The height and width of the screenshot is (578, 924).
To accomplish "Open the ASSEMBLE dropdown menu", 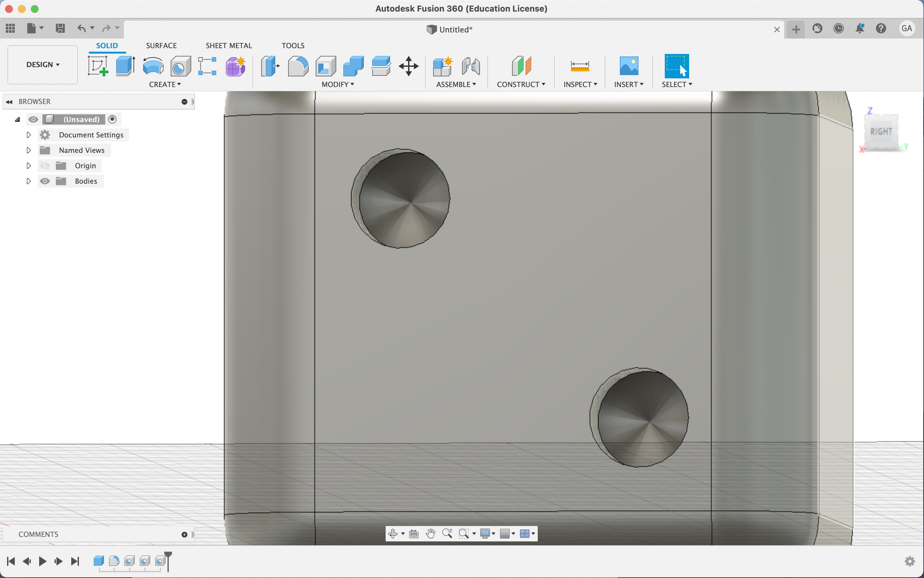I will [x=456, y=84].
